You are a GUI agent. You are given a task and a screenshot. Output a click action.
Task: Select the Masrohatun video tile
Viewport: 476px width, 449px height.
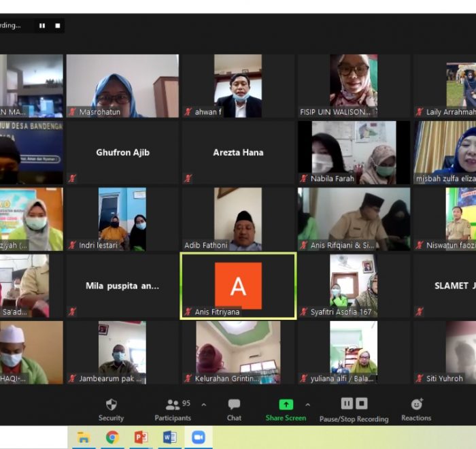click(122, 86)
